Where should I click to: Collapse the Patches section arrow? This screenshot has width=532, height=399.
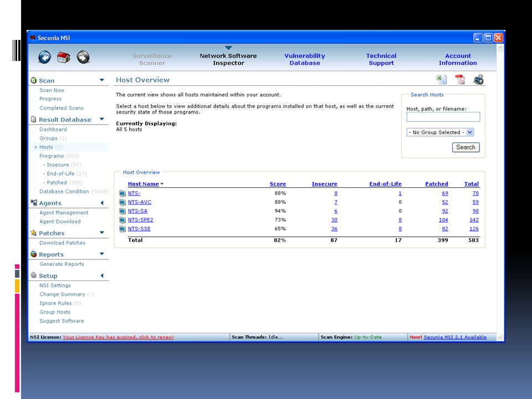click(x=102, y=232)
